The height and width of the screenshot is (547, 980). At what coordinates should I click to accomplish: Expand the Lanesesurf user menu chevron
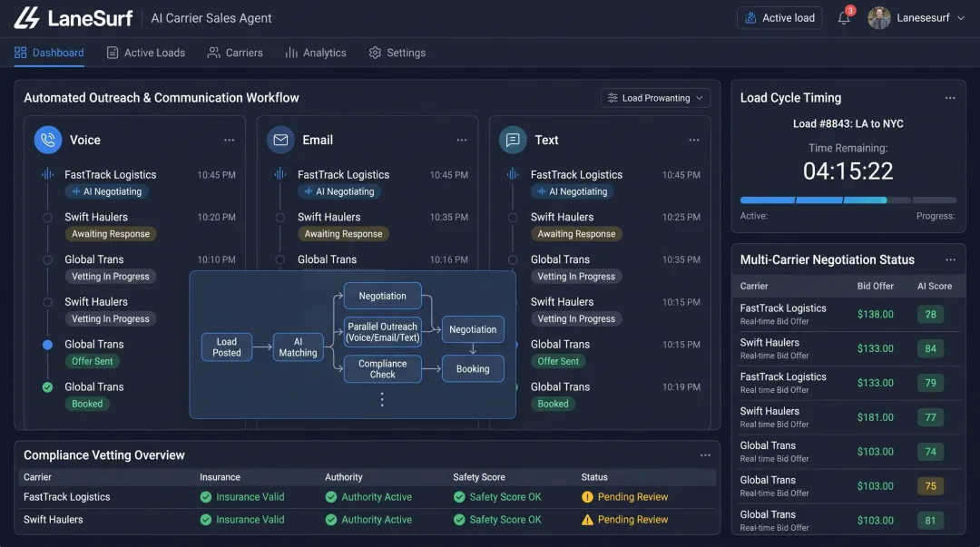click(961, 18)
